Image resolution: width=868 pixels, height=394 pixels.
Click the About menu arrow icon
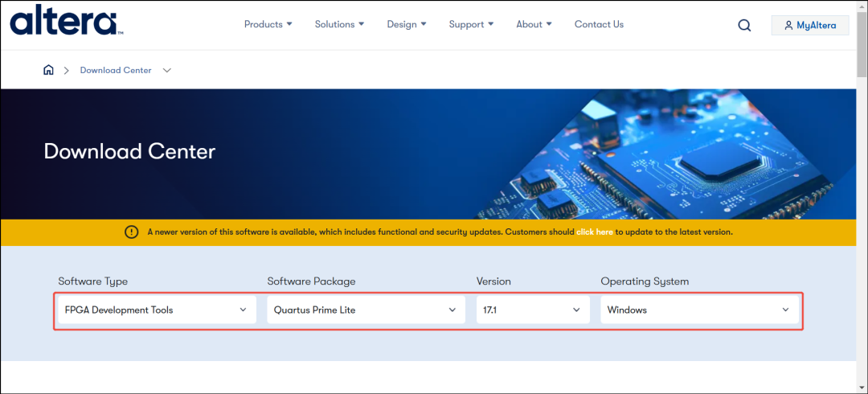coord(549,24)
